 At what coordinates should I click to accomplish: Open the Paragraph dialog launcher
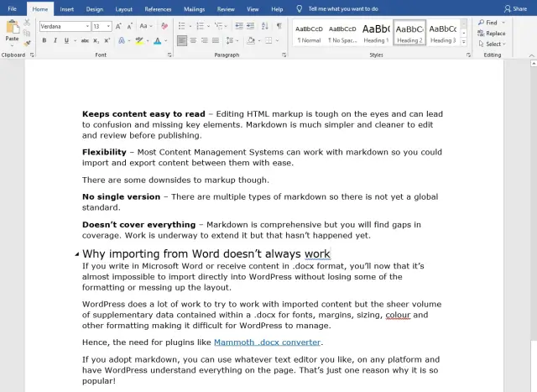tap(284, 55)
